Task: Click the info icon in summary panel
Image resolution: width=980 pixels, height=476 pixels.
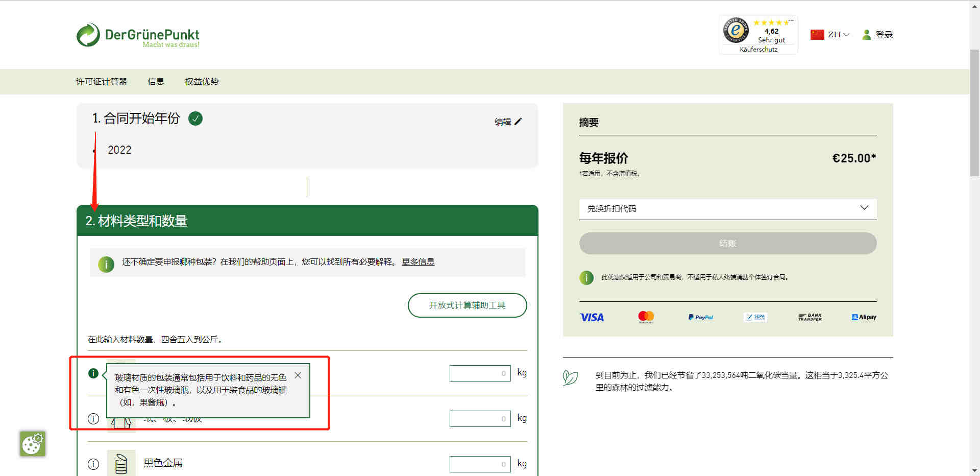Action: pos(586,278)
